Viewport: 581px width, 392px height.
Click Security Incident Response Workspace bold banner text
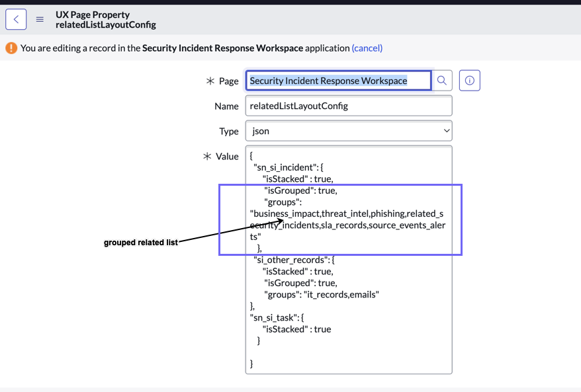pos(223,48)
